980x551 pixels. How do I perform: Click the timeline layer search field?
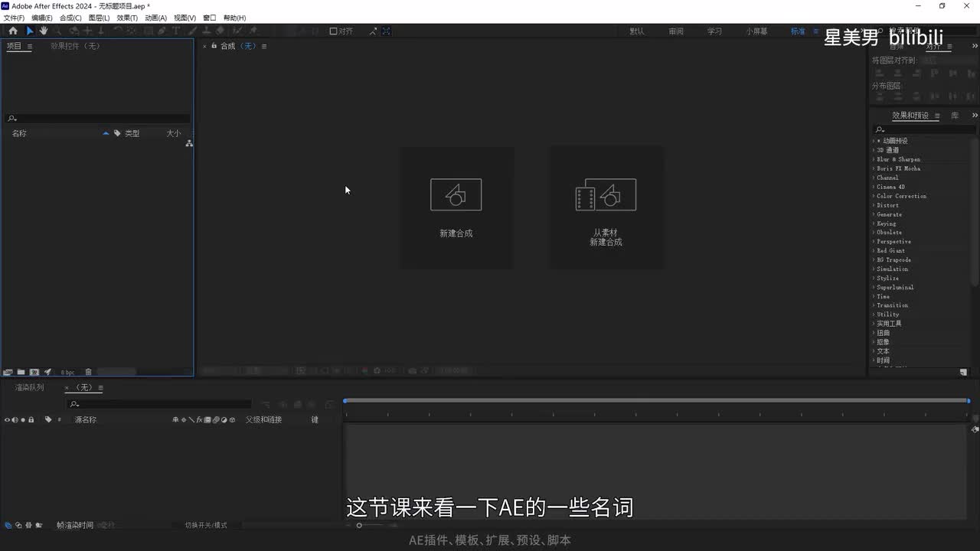pyautogui.click(x=159, y=404)
